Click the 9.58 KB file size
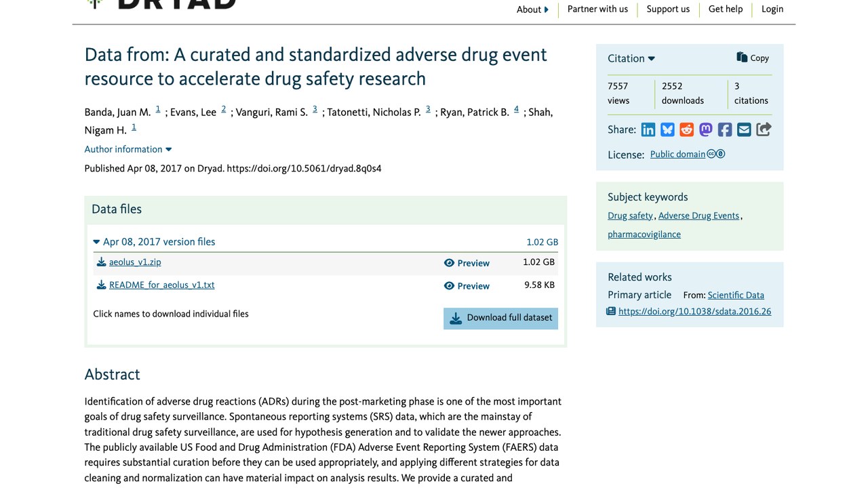The width and height of the screenshot is (868, 488). click(539, 285)
